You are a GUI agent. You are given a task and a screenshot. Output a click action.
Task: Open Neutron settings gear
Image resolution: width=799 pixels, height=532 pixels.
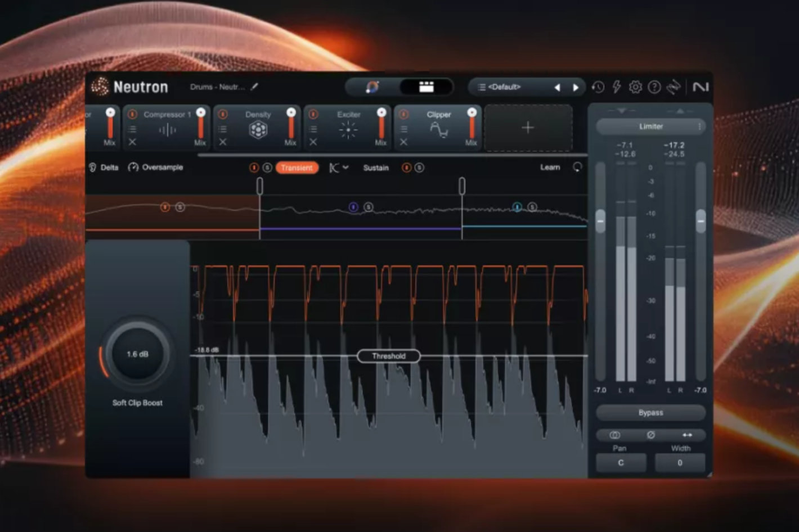pos(635,87)
